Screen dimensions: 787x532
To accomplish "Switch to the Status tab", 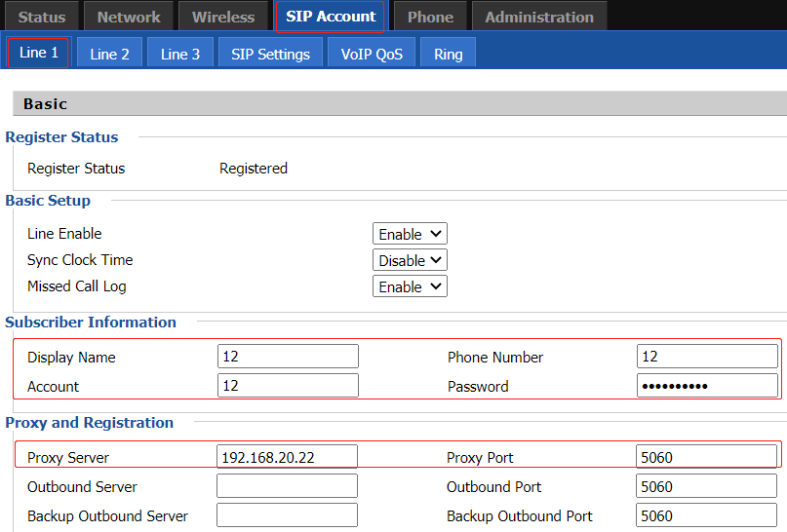I will pyautogui.click(x=42, y=17).
